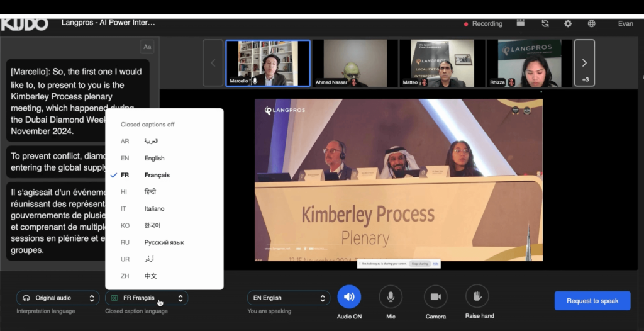Click Marcello's microphone icon
The width and height of the screenshot is (644, 331).
pyautogui.click(x=255, y=81)
